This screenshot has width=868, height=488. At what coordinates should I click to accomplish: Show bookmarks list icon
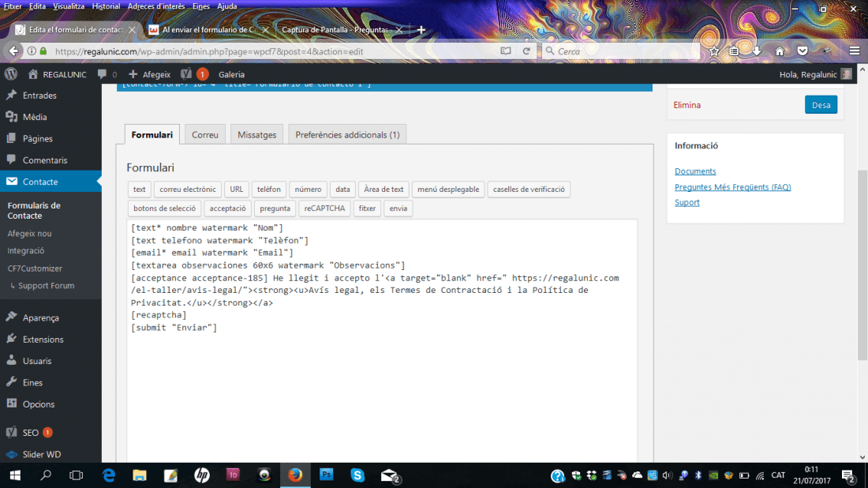click(x=734, y=51)
